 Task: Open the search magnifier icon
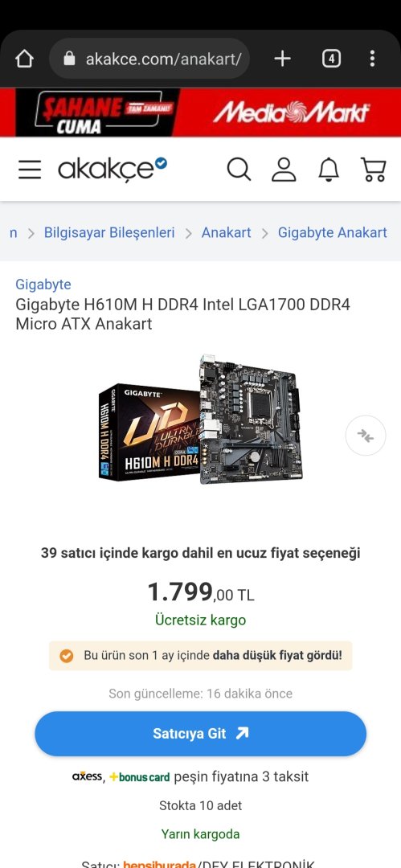coord(239,170)
